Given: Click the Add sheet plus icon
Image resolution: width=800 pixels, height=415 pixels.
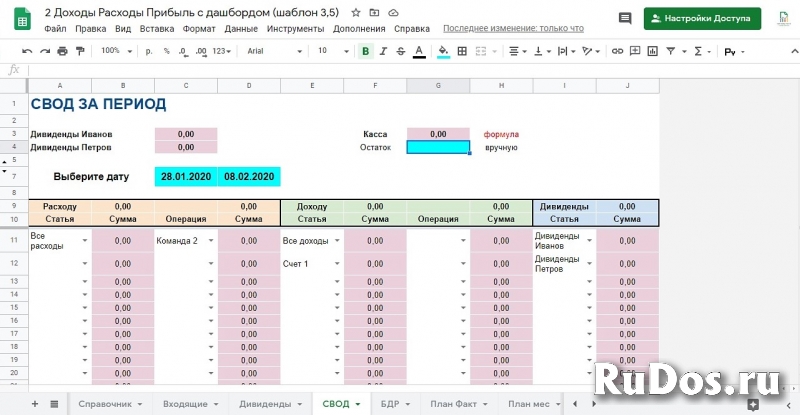Looking at the screenshot, I should [35, 403].
